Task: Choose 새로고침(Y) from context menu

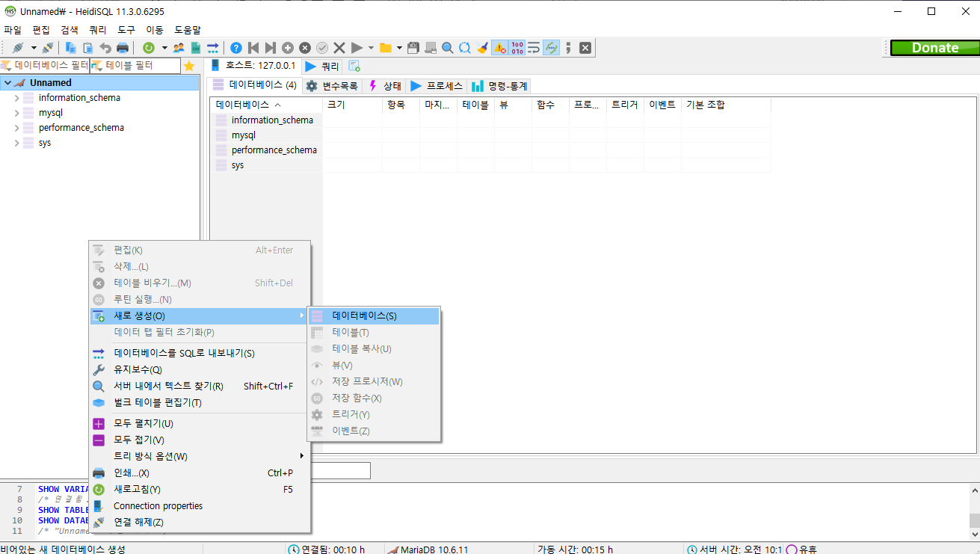Action: [x=200, y=490]
